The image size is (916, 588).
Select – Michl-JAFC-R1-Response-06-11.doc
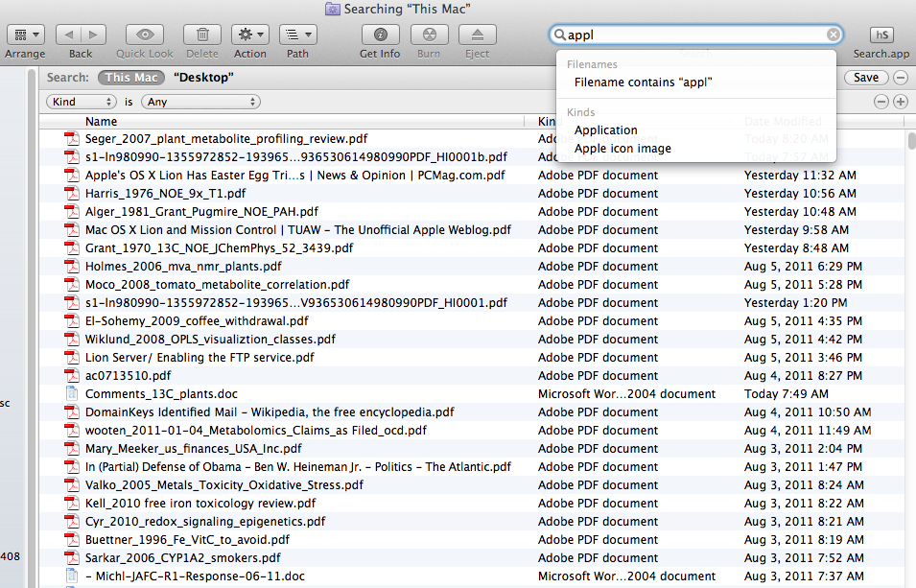click(195, 576)
